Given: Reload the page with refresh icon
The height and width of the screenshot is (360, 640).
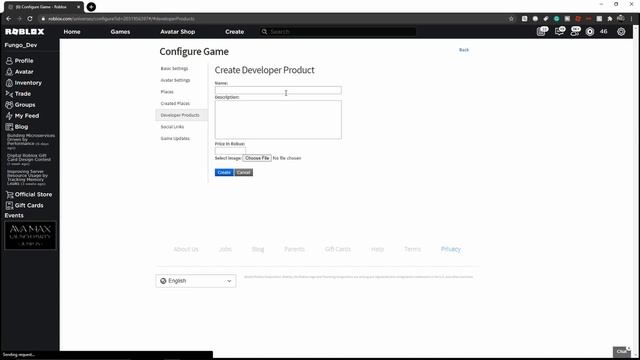Looking at the screenshot, I should [30, 19].
